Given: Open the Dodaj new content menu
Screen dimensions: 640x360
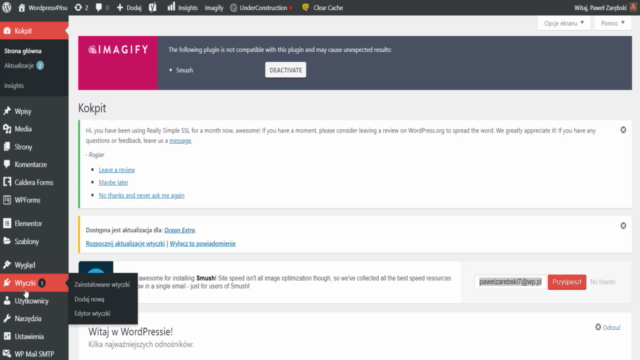Looking at the screenshot, I should point(129,7).
